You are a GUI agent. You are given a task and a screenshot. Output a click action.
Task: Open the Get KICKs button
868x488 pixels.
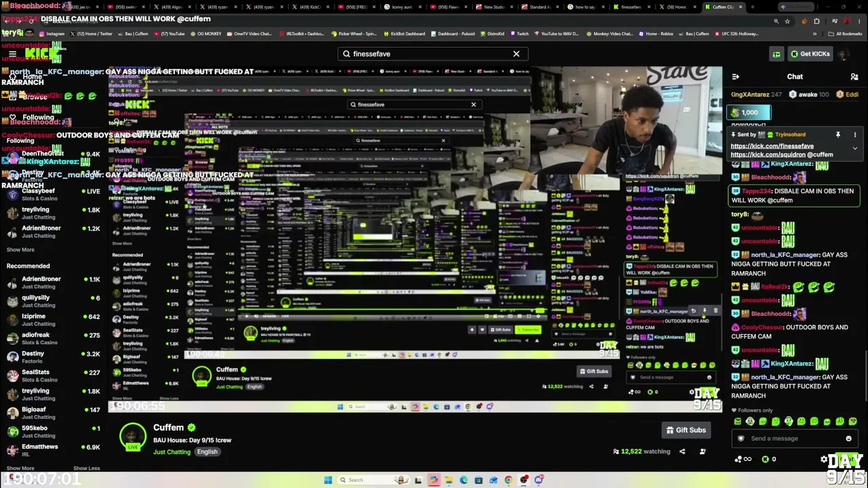tap(809, 54)
